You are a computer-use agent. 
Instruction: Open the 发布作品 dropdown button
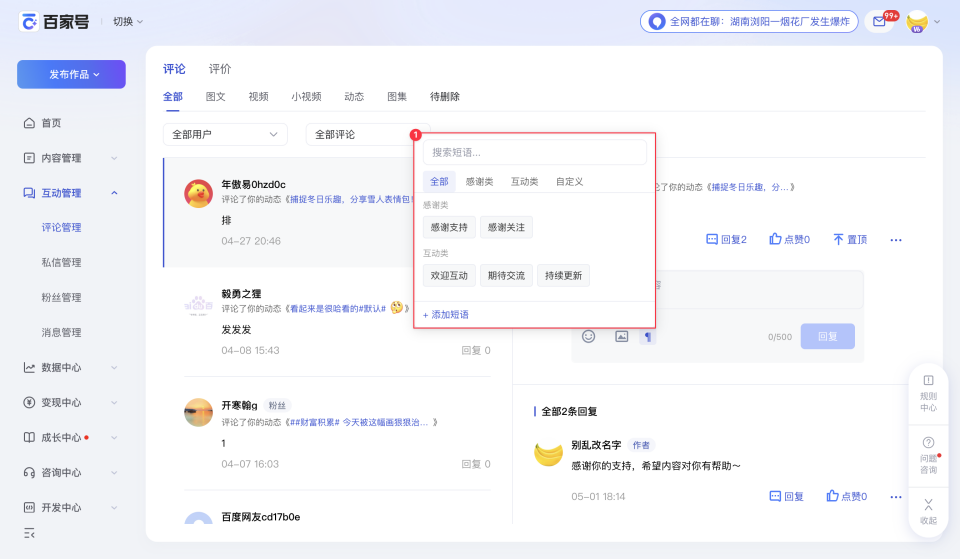pos(72,74)
